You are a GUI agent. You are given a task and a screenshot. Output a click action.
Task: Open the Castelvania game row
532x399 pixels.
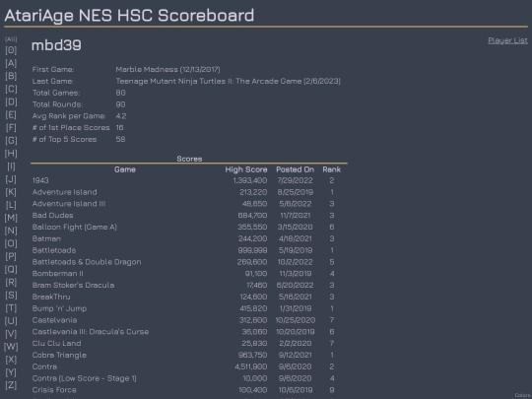(54, 320)
